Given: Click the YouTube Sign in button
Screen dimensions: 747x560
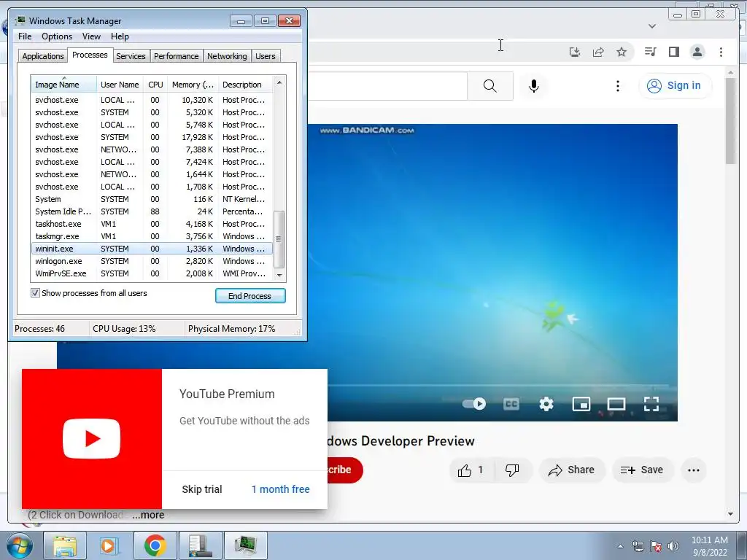Looking at the screenshot, I should [x=675, y=86].
